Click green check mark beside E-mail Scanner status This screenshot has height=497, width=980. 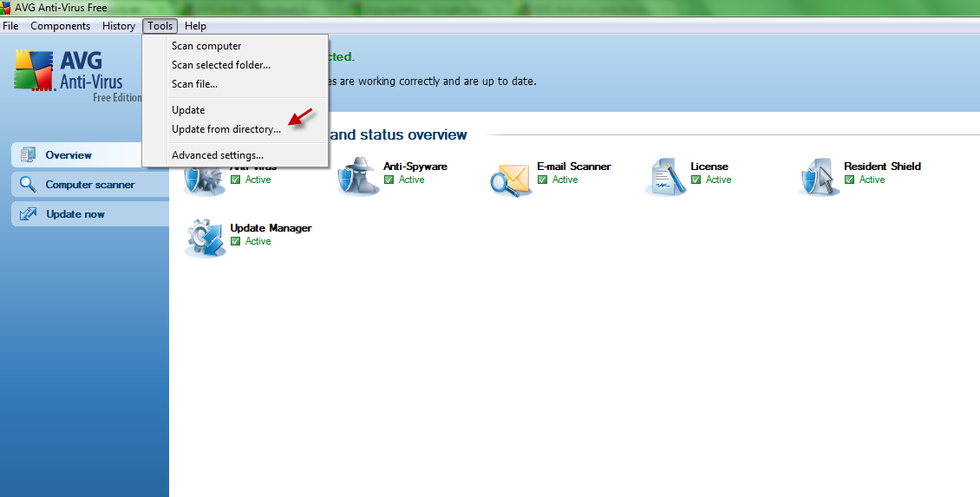click(543, 180)
